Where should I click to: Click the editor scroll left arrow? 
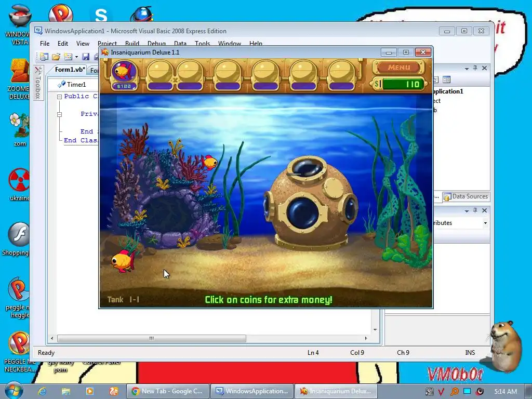coord(52,338)
